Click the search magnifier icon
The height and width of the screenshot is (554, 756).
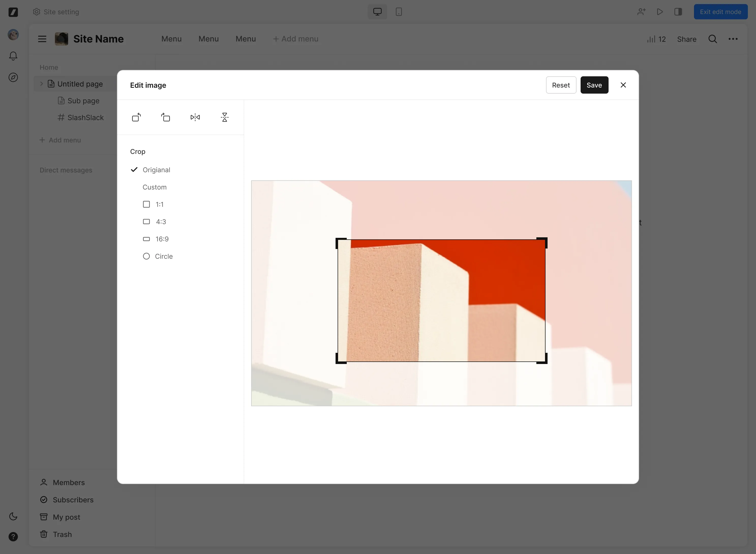click(713, 39)
